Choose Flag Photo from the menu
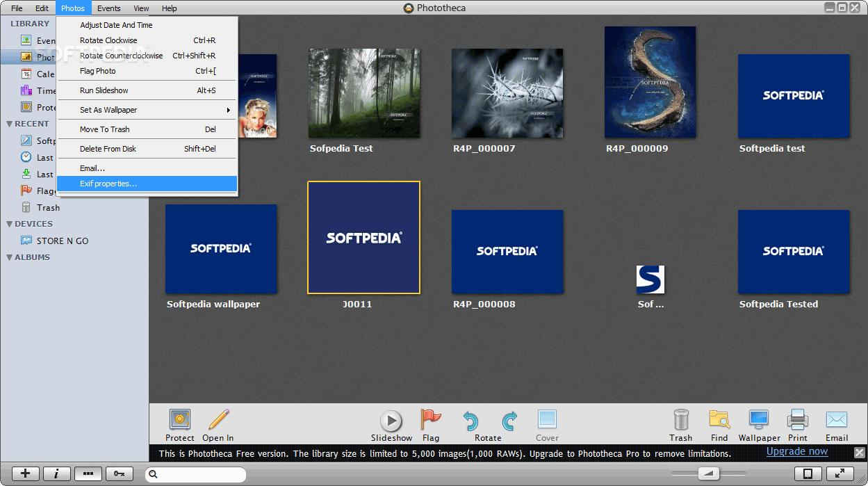Image resolution: width=868 pixels, height=486 pixels. 147,71
